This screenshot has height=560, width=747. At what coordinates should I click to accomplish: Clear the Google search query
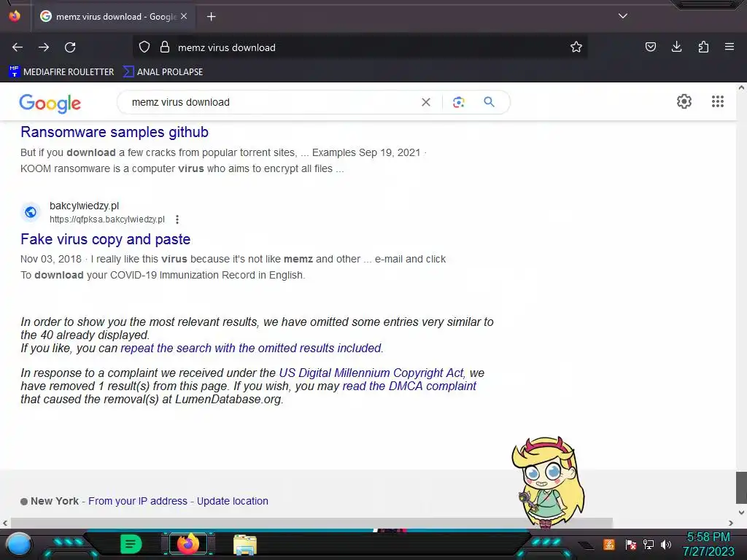tap(426, 102)
